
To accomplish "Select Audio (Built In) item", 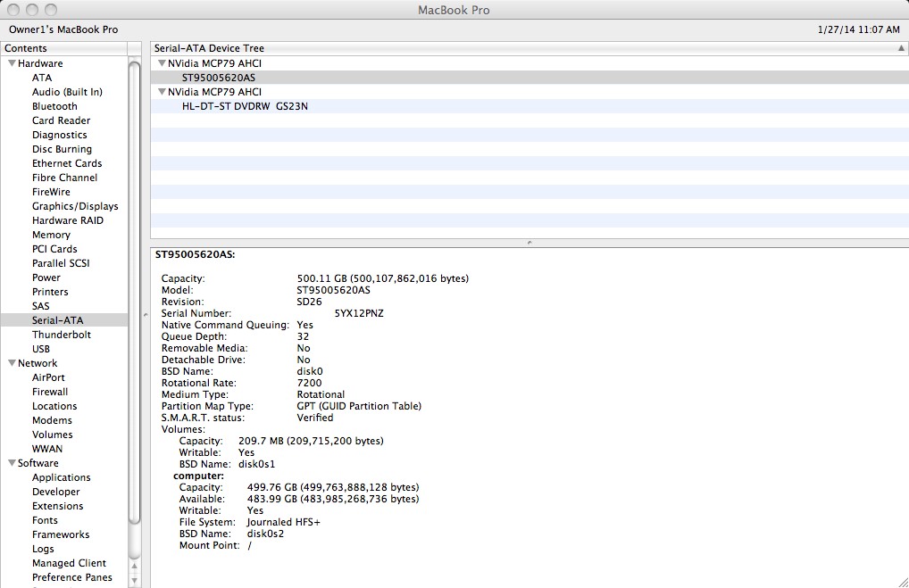I will pos(67,92).
